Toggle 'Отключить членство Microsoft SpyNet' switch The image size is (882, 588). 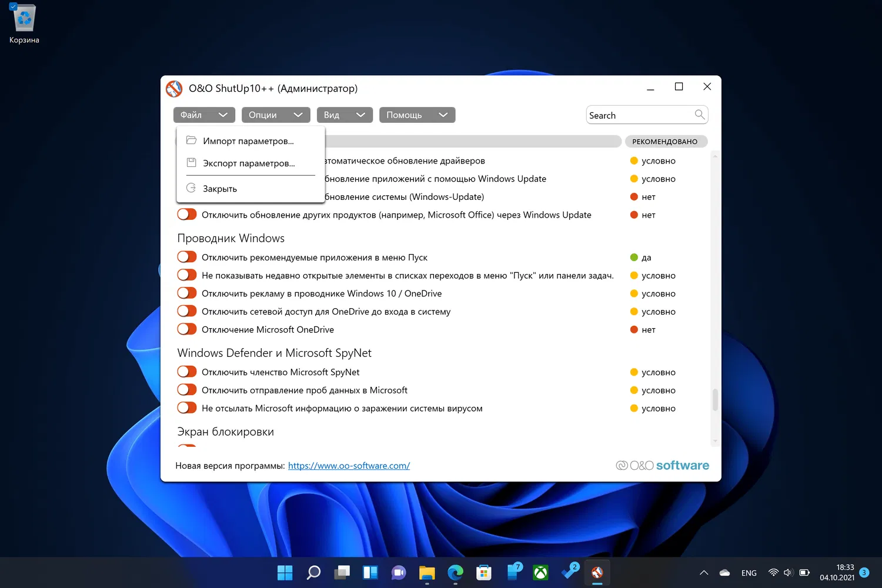pyautogui.click(x=187, y=372)
